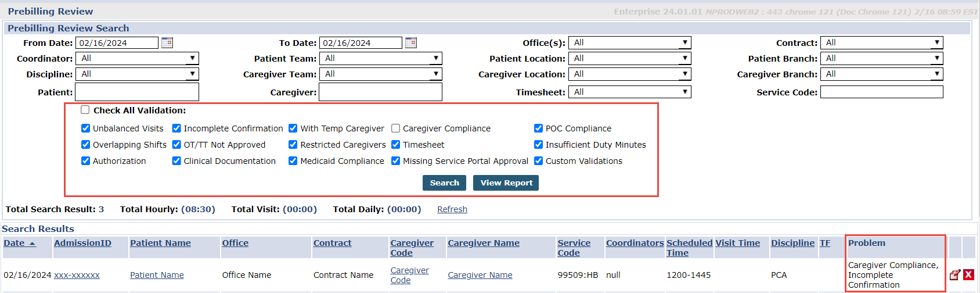Click the 1200-1445 scheduled time cell
The width and height of the screenshot is (980, 293).
coord(689,275)
